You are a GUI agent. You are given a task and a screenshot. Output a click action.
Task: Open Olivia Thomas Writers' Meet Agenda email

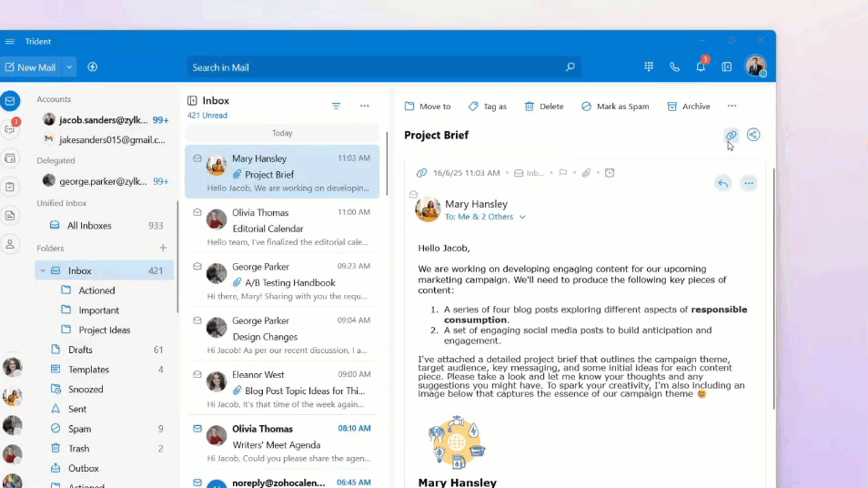click(282, 443)
